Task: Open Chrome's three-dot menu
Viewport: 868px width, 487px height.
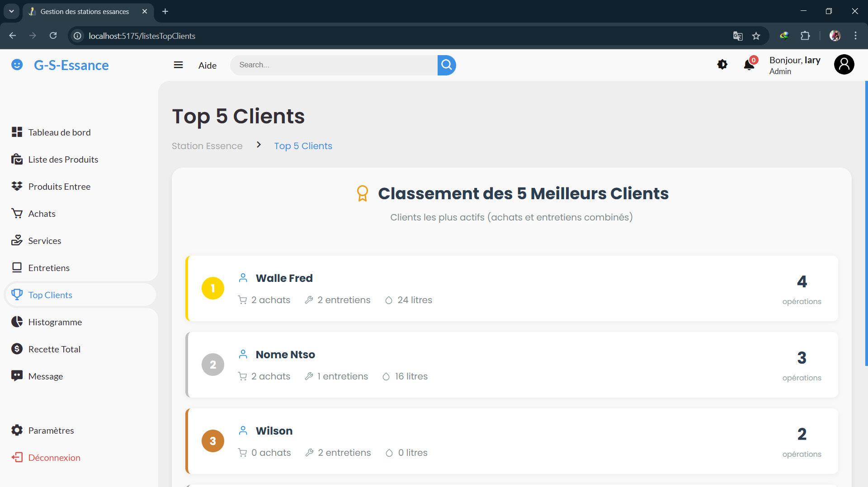Action: [x=855, y=36]
